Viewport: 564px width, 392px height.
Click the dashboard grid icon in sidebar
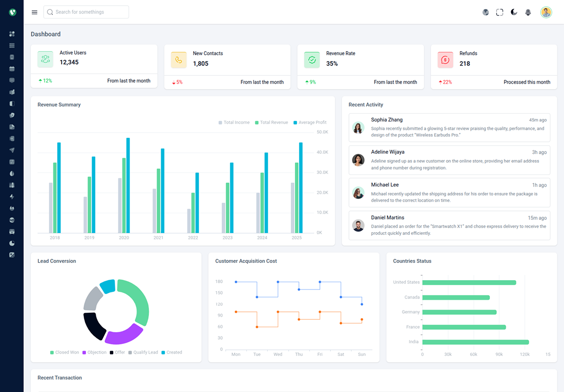tap(12, 34)
